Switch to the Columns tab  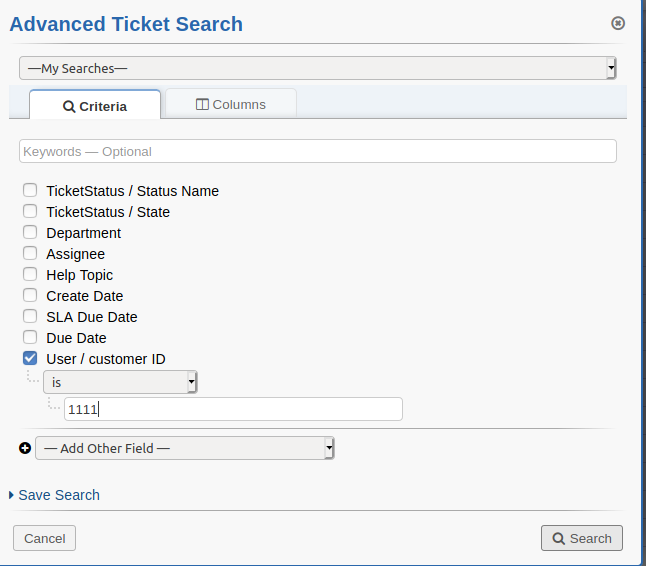pyautogui.click(x=231, y=104)
